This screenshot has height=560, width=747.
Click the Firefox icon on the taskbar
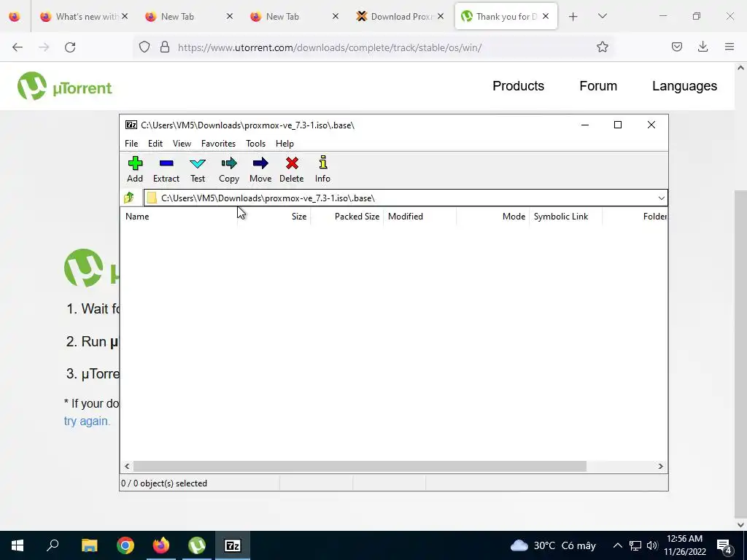coord(161,545)
